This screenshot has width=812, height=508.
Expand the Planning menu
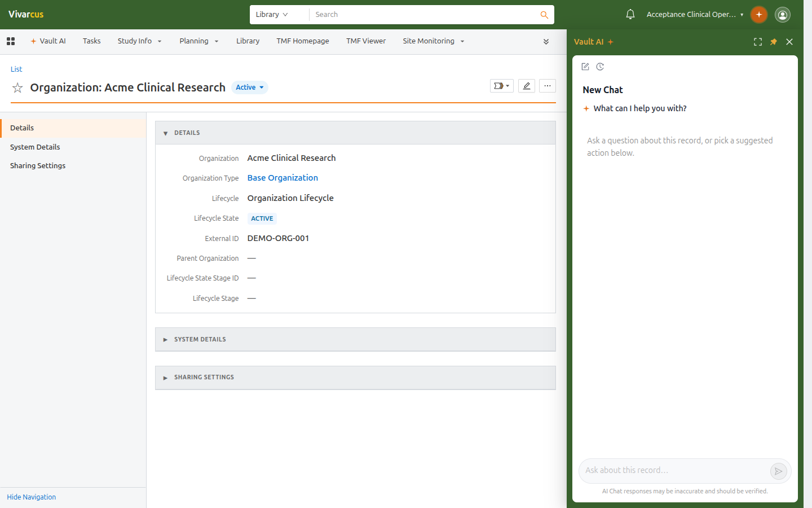pyautogui.click(x=199, y=41)
